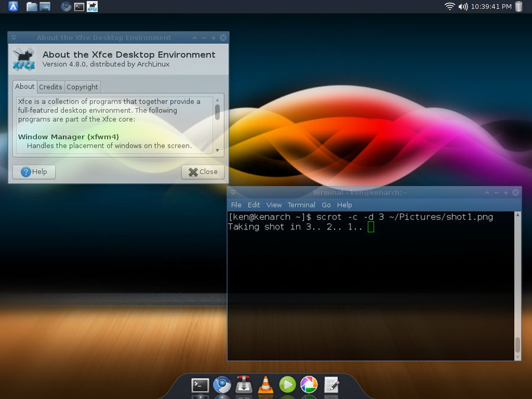
Task: Click the 'Version 4.8.0, distributed by ArchLinux' text
Action: 106,64
